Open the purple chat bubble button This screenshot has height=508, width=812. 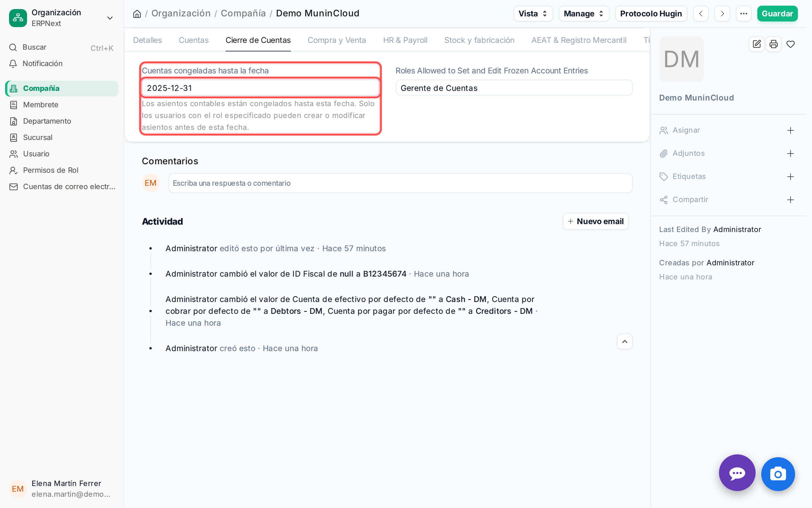[737, 473]
